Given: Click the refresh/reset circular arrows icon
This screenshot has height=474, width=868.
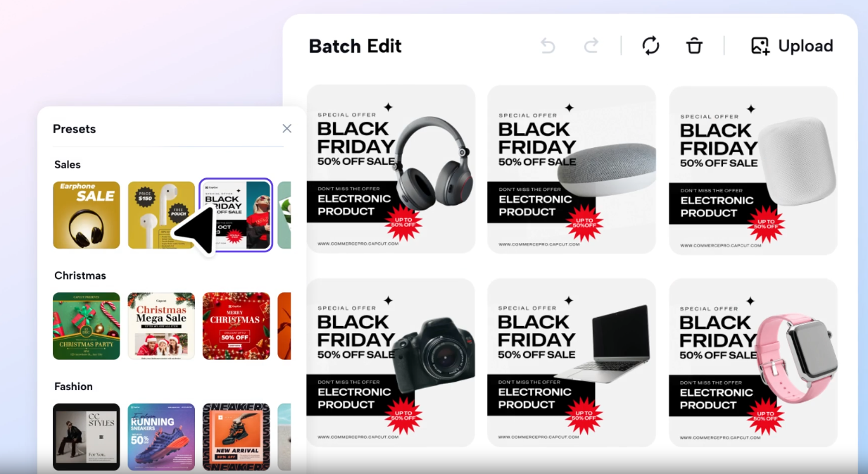Looking at the screenshot, I should tap(650, 46).
